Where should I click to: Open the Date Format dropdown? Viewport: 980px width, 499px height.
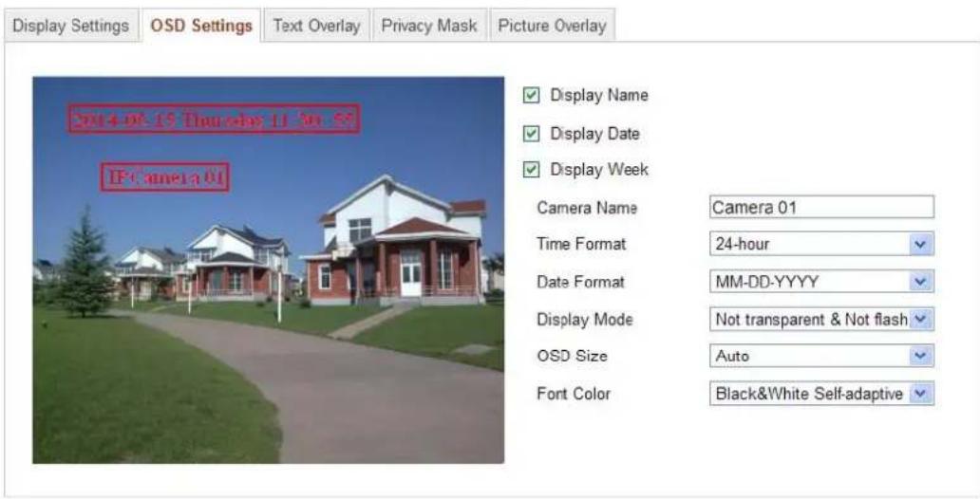(x=821, y=282)
